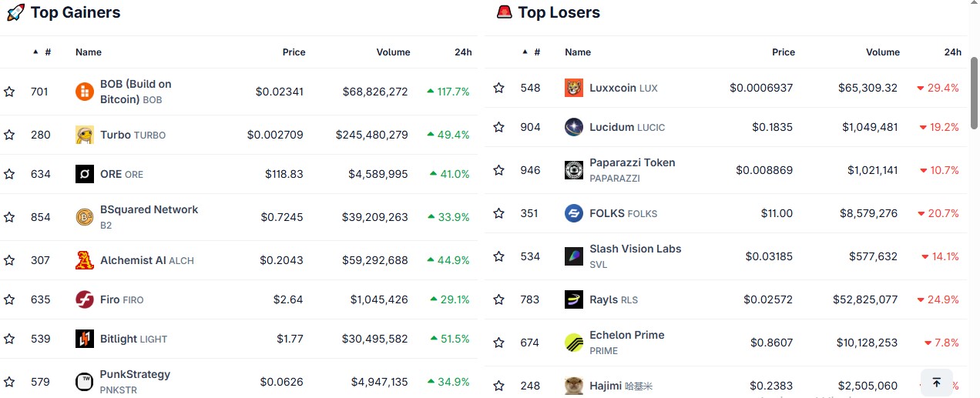Toggle favorite star for Luxxcoin

498,88
